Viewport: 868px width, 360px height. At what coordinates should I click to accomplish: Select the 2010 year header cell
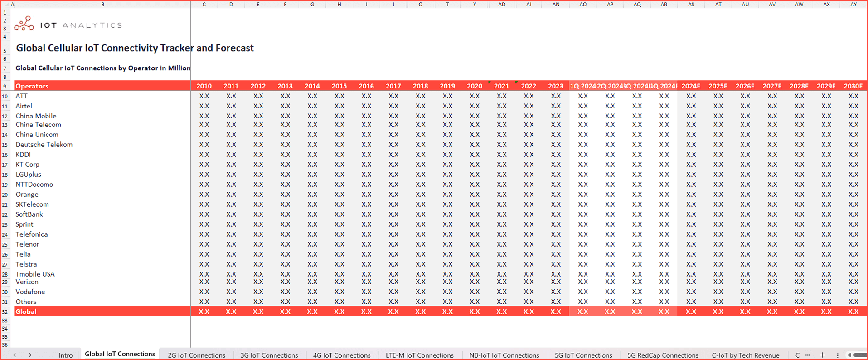click(204, 86)
